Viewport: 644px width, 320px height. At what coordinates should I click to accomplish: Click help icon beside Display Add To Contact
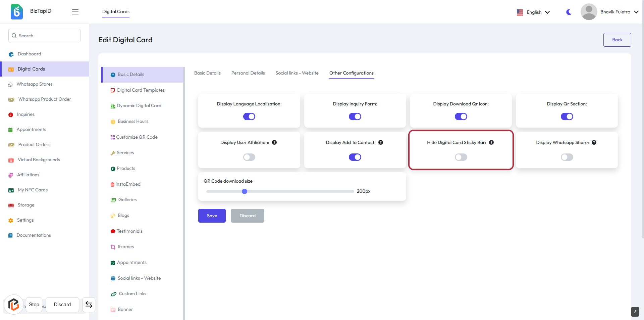click(381, 142)
